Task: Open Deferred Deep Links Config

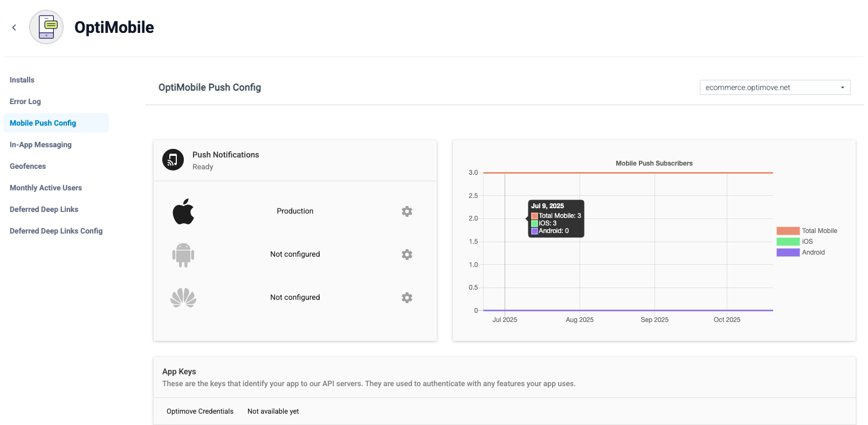Action: 56,231
